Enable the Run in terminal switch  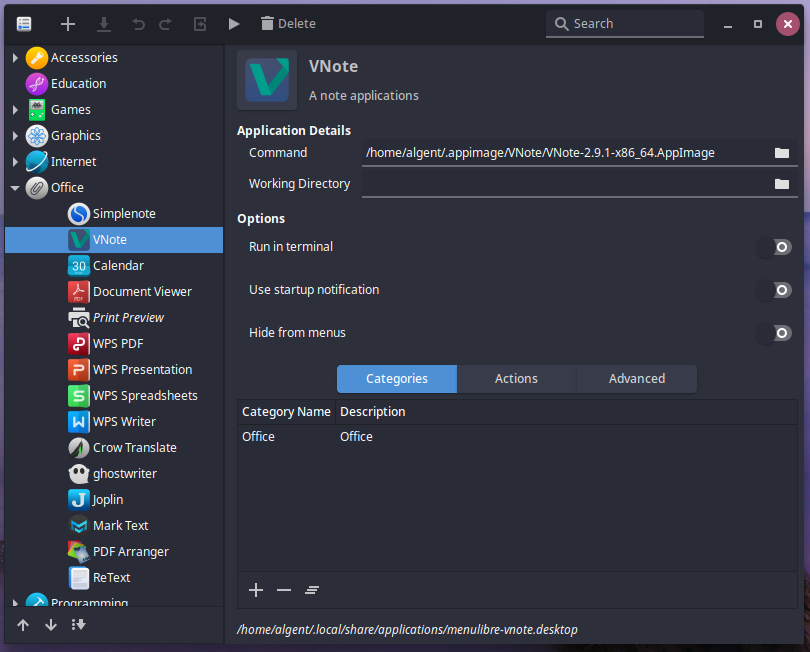point(775,247)
